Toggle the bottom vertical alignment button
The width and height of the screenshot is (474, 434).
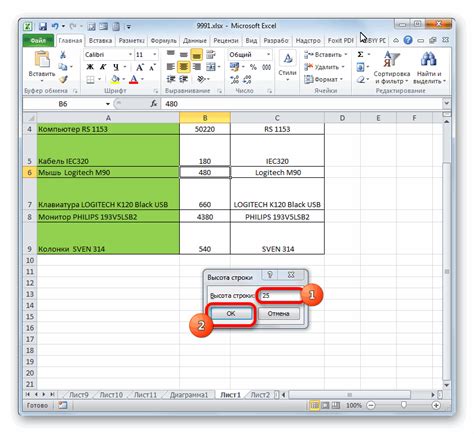[x=197, y=54]
